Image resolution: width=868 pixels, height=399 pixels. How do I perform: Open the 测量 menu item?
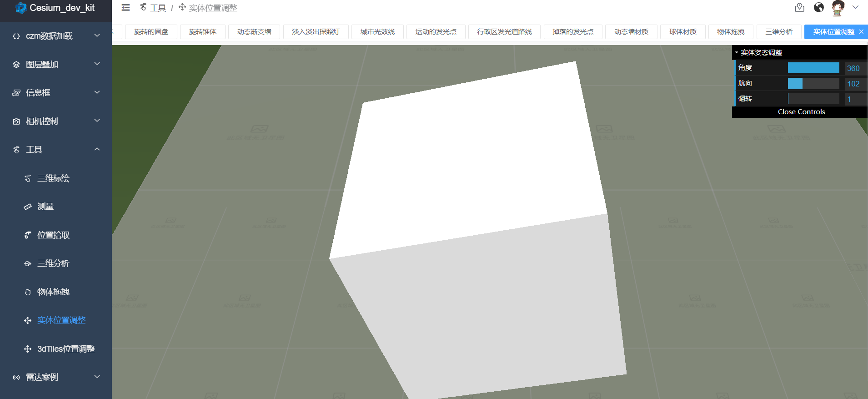click(56, 207)
